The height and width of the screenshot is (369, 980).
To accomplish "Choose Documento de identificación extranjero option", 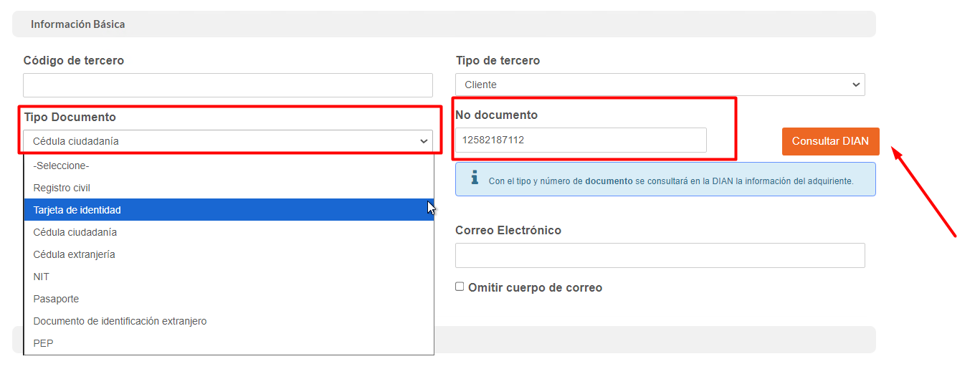I will [x=120, y=321].
